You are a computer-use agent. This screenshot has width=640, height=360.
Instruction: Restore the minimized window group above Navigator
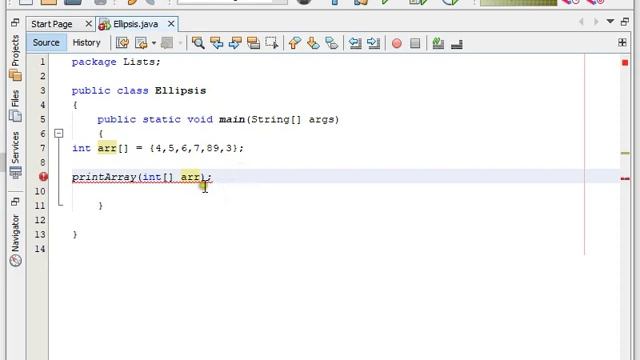click(15, 201)
